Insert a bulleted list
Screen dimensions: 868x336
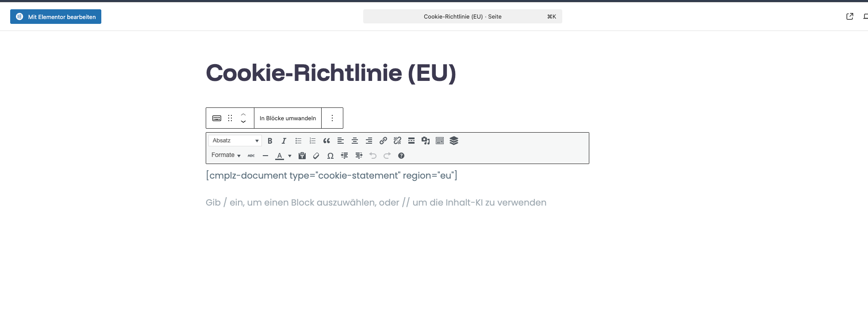pos(298,141)
